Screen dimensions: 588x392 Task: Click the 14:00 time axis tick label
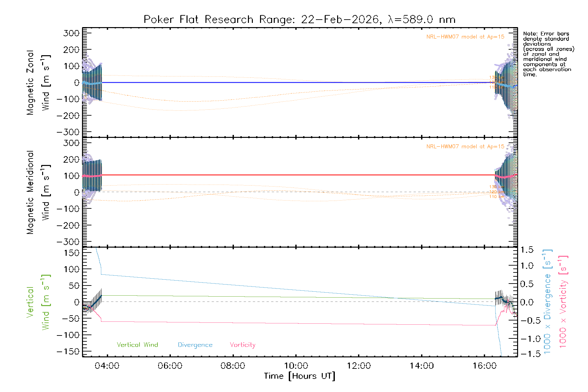click(x=421, y=366)
